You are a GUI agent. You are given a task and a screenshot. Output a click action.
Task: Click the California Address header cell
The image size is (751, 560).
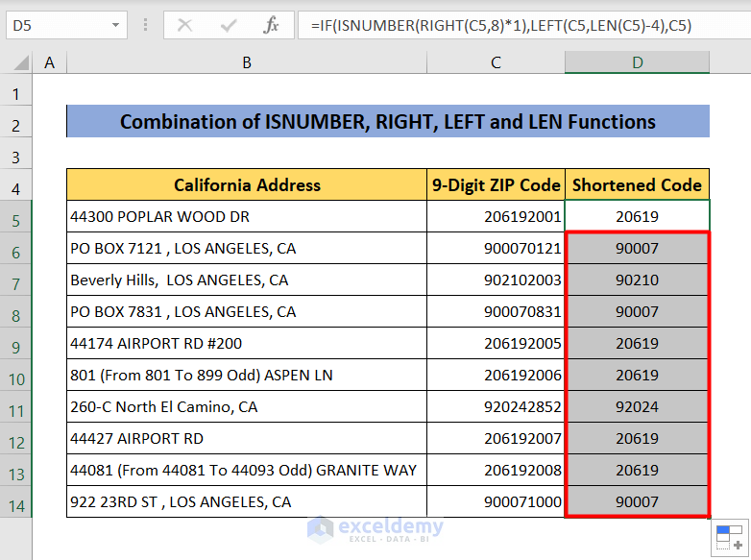(247, 185)
